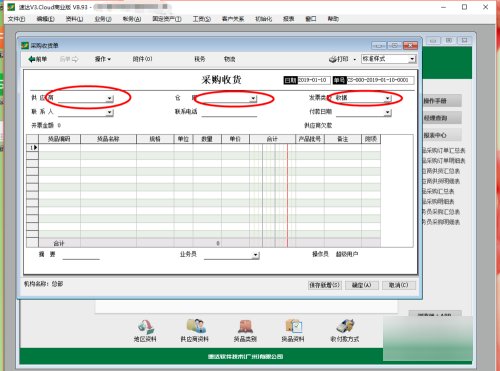This screenshot has width=500, height=371.
Task: Click the 采购收货单 dialog title icon
Action: click(x=25, y=45)
